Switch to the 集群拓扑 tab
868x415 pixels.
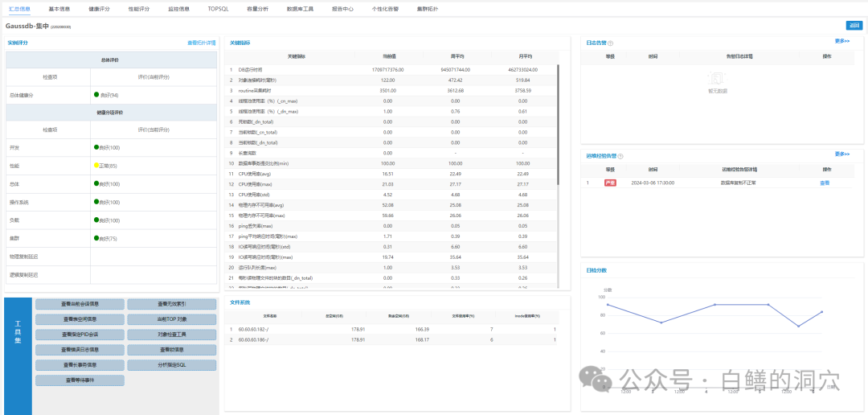(x=428, y=9)
